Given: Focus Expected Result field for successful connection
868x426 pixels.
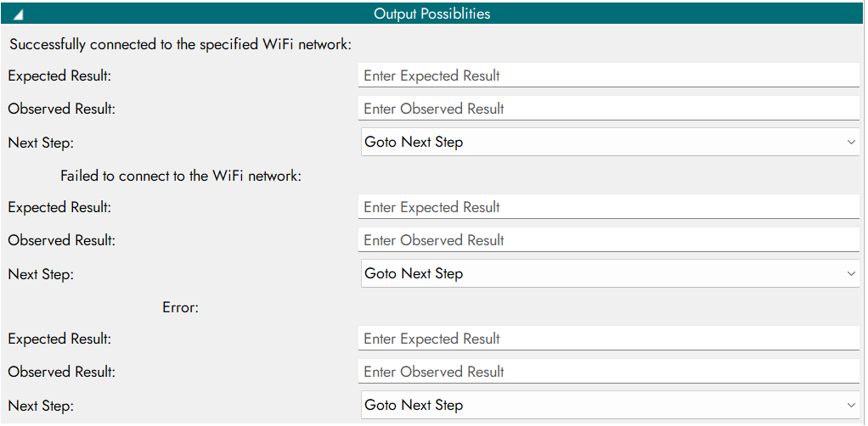Looking at the screenshot, I should (608, 76).
